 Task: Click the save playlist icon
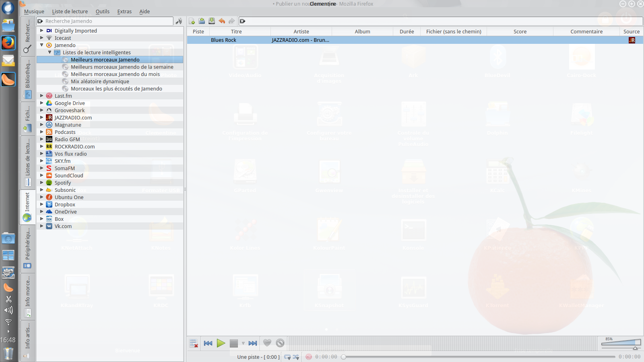click(x=212, y=21)
